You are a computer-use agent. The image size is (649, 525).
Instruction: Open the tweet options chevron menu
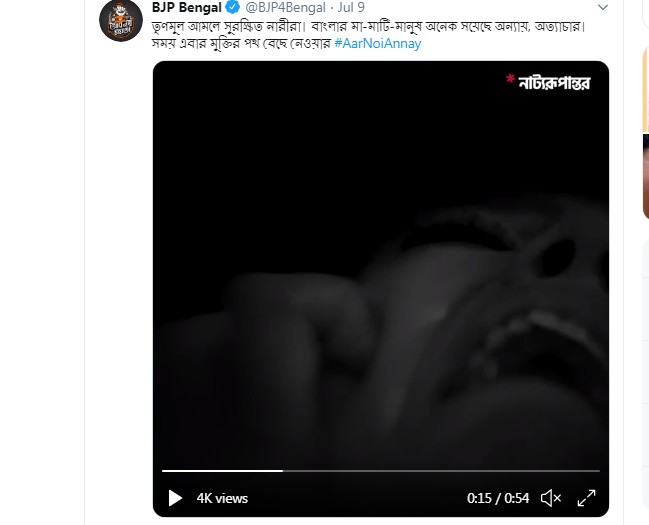tap(603, 7)
